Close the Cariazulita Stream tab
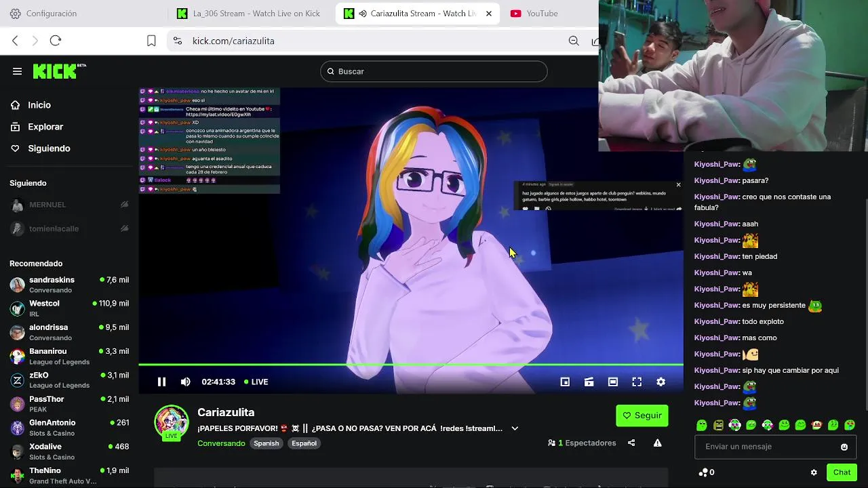Image resolution: width=868 pixels, height=488 pixels. pos(489,14)
